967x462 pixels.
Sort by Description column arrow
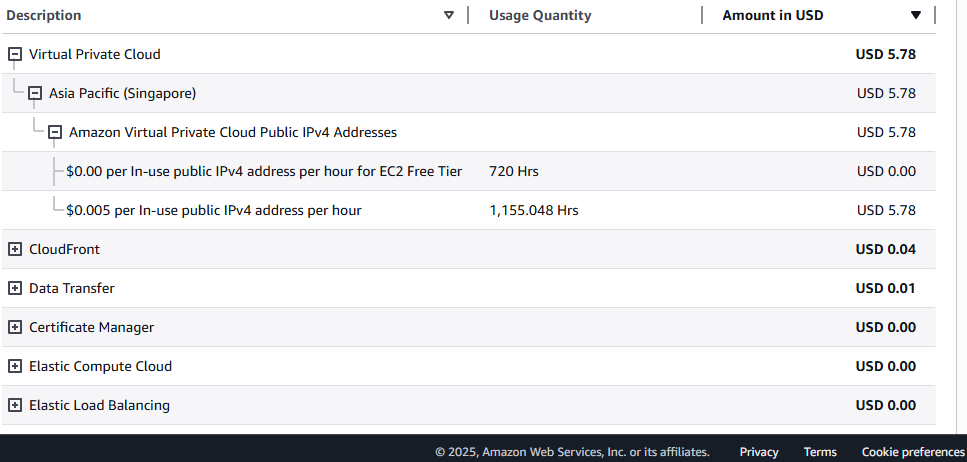tap(449, 15)
